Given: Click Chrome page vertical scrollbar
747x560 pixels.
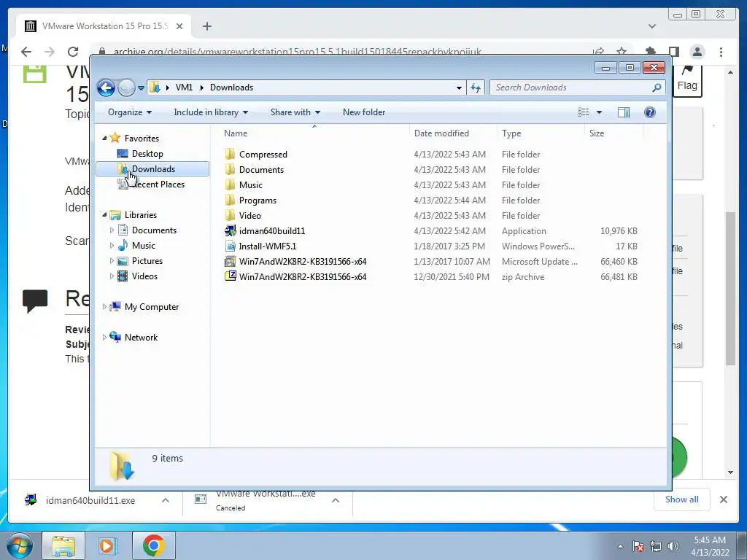Looking at the screenshot, I should (x=730, y=289).
